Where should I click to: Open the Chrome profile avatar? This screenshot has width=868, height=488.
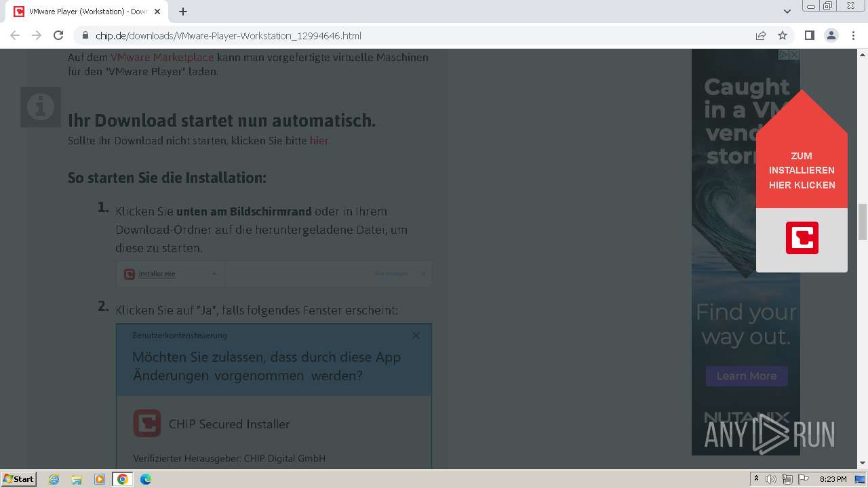(831, 35)
